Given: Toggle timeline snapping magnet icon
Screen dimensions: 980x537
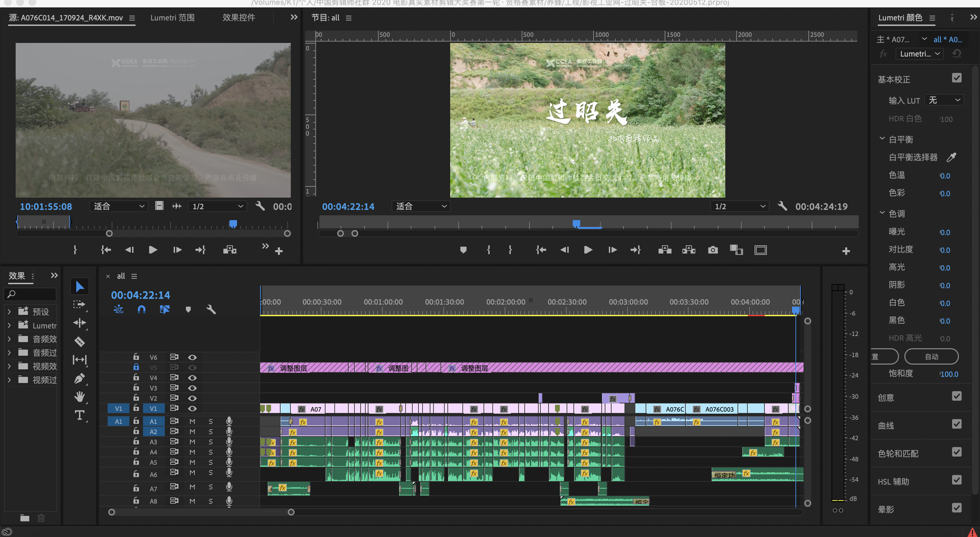Looking at the screenshot, I should click(142, 309).
